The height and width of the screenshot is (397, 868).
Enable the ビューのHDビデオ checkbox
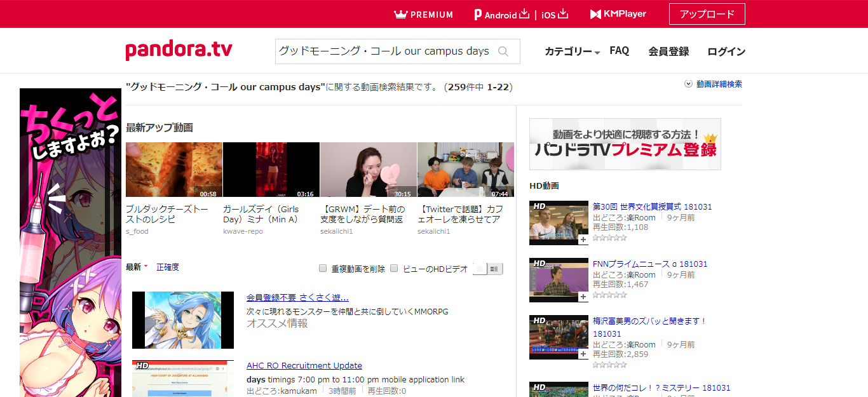tap(394, 268)
